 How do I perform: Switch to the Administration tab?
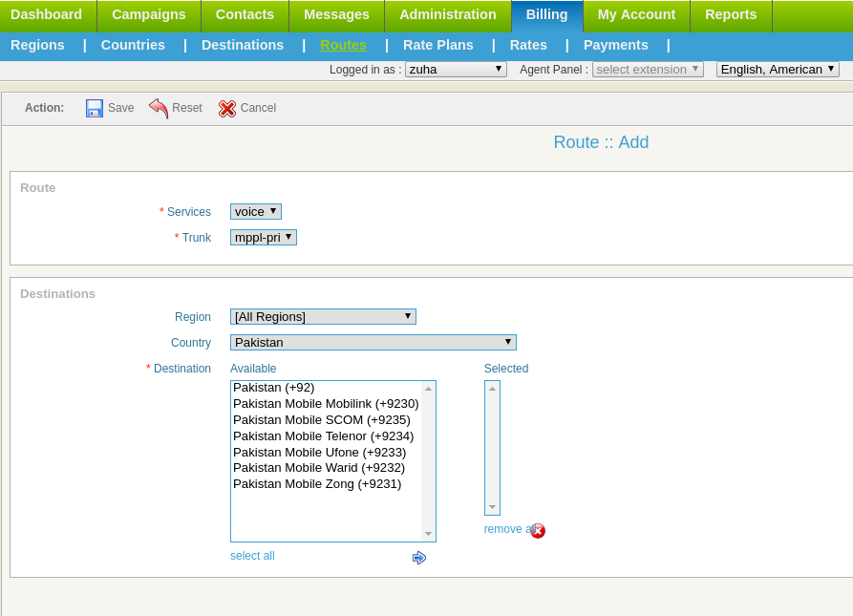coord(448,14)
